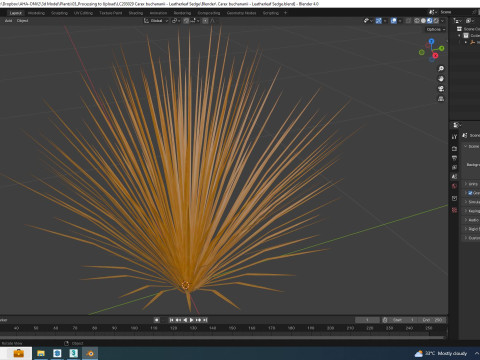The image size is (480, 360).
Task: Open the proportional falloff curve menu
Action: coord(213,21)
